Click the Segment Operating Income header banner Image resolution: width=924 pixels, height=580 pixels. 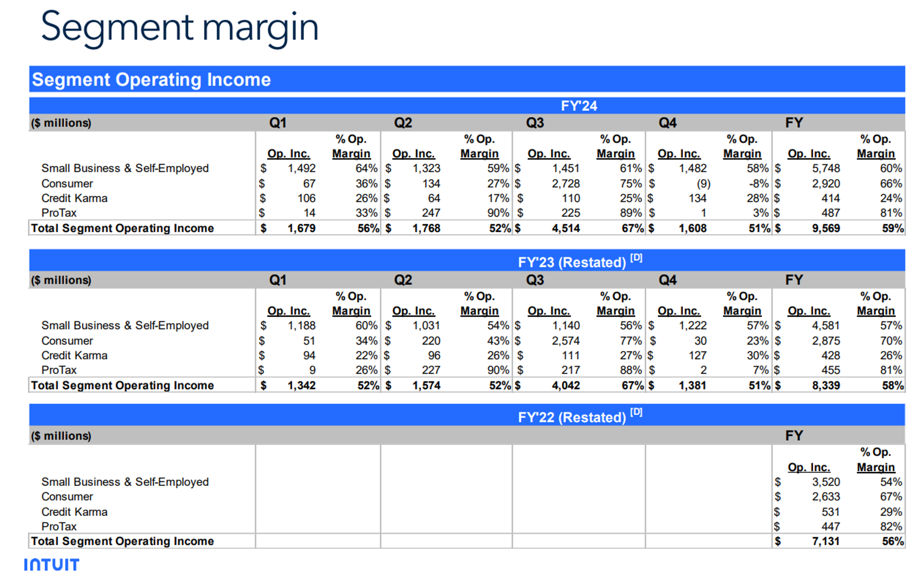tap(151, 79)
